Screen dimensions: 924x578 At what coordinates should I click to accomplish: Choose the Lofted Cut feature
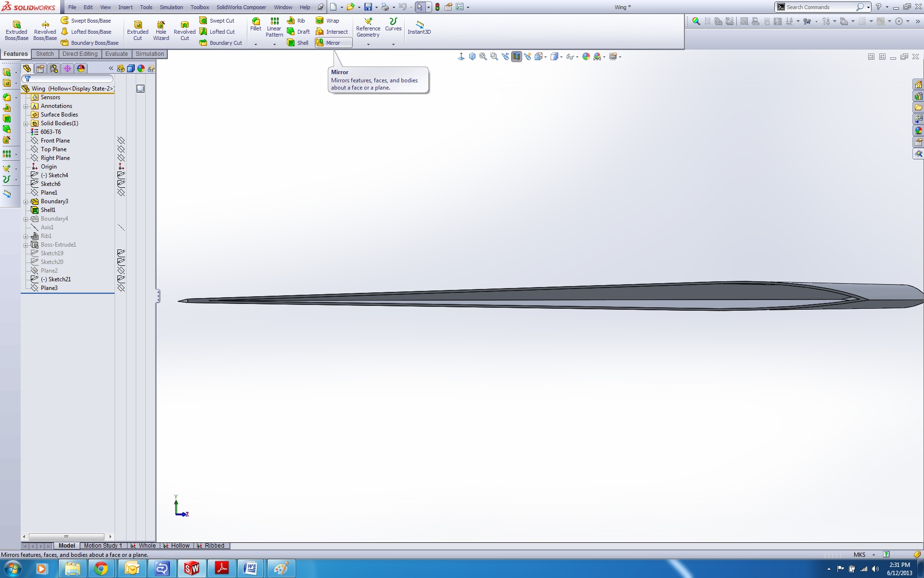click(x=217, y=32)
